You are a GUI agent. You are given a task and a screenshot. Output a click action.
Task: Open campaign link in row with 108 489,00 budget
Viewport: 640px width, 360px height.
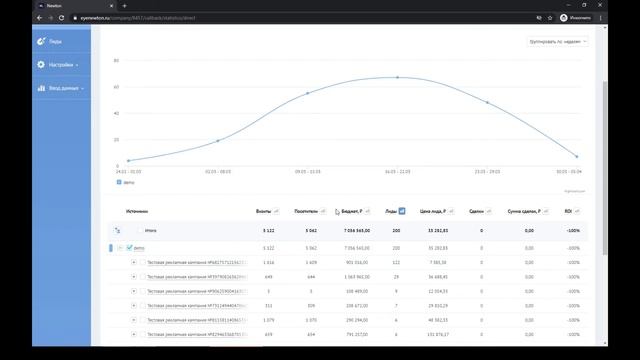(197, 291)
